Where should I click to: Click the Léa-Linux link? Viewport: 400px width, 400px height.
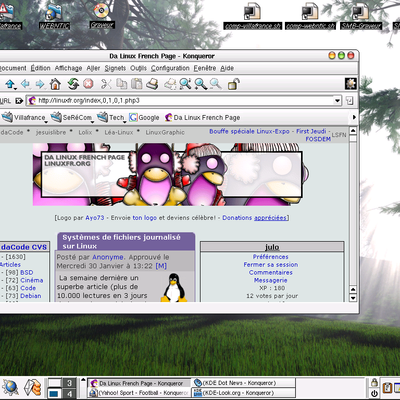pyautogui.click(x=119, y=132)
